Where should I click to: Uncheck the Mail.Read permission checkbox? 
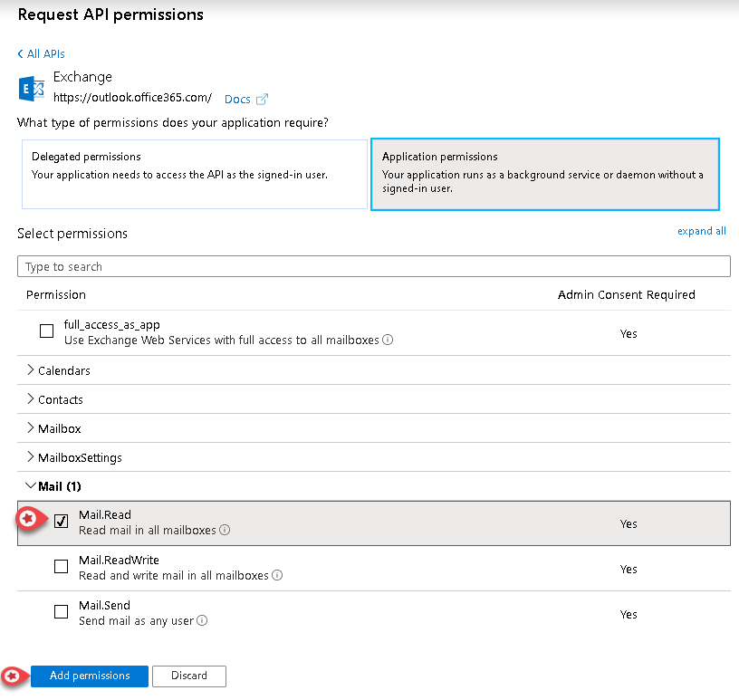point(62,522)
